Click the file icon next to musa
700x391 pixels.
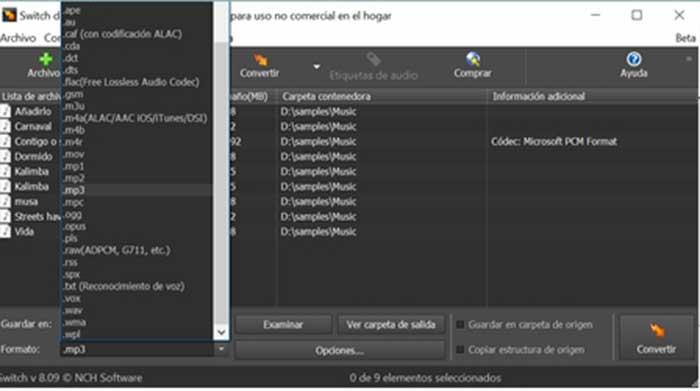5,201
